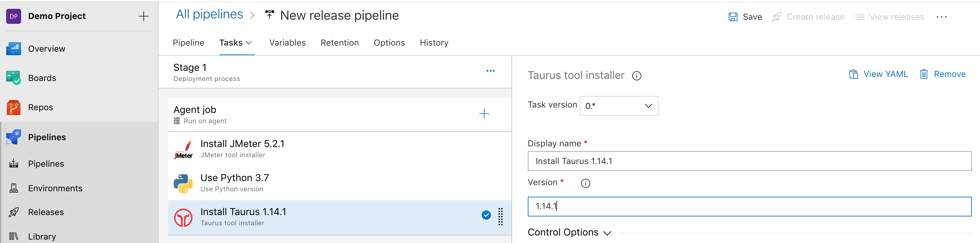Screen dimensions: 980x243
Task: Click the View YAML link
Action: 885,74
